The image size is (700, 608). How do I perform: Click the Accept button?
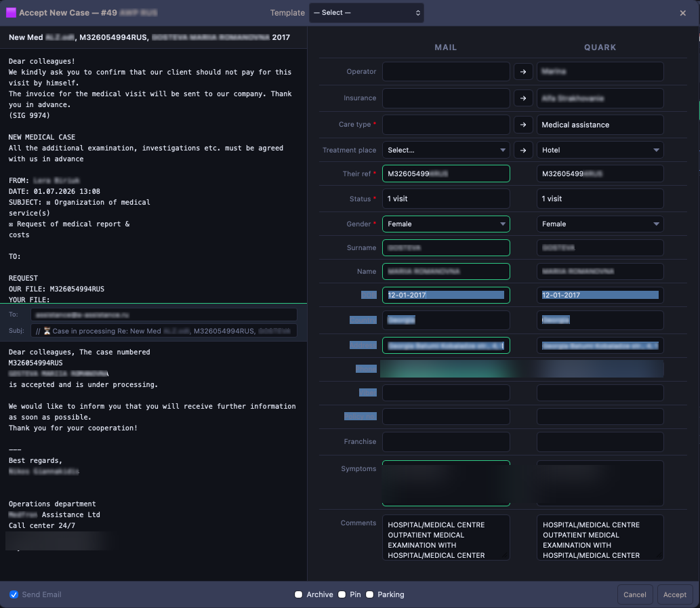pyautogui.click(x=674, y=594)
